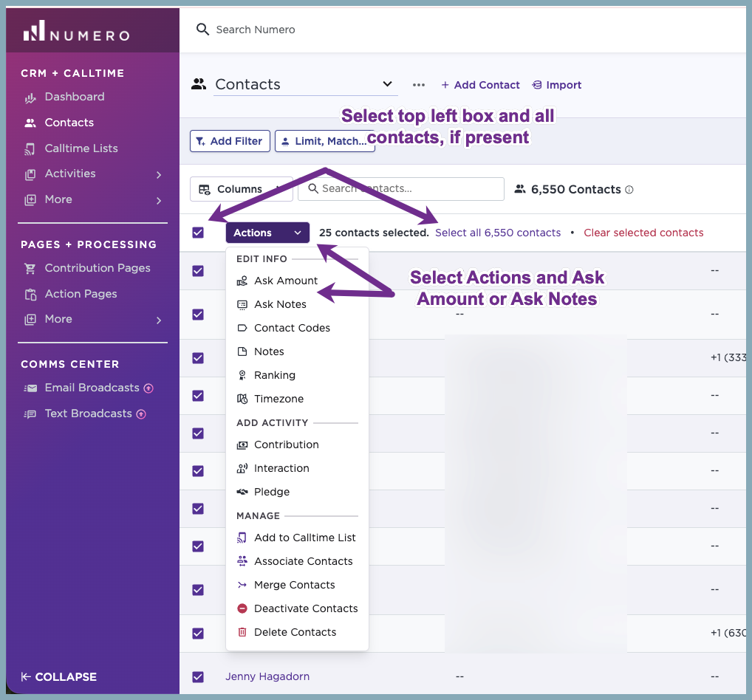The height and width of the screenshot is (700, 752).
Task: Click the Email Broadcasts envelope icon
Action: tap(30, 388)
